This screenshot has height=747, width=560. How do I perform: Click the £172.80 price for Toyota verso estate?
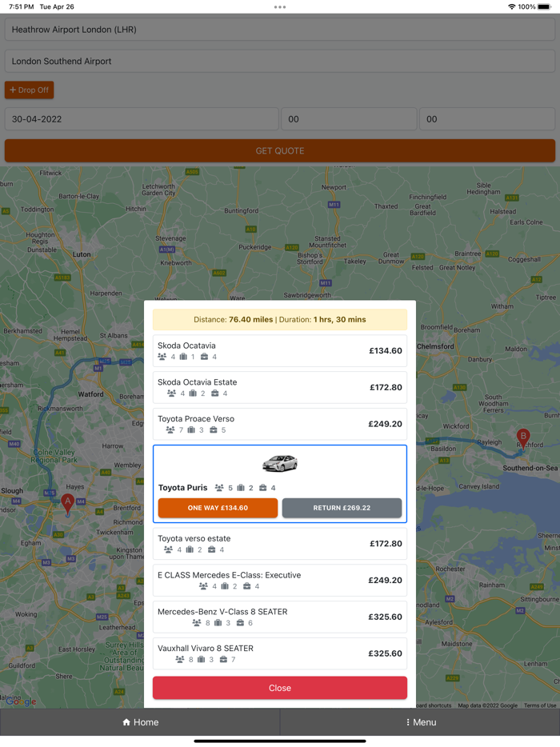386,544
